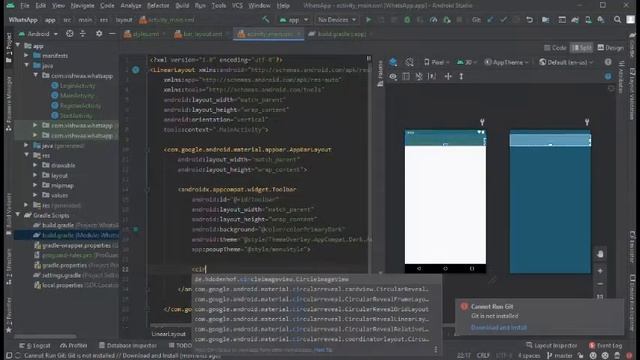Click the Default Margins icon in design toolbar
Image resolution: width=640 pixels, height=360 pixels.
tap(406, 76)
